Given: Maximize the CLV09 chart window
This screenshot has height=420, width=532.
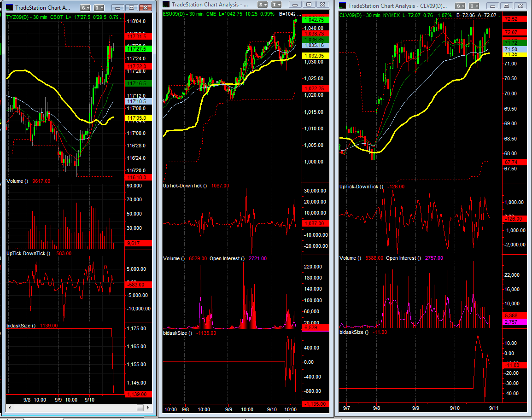Looking at the screenshot, I should click(x=507, y=6).
